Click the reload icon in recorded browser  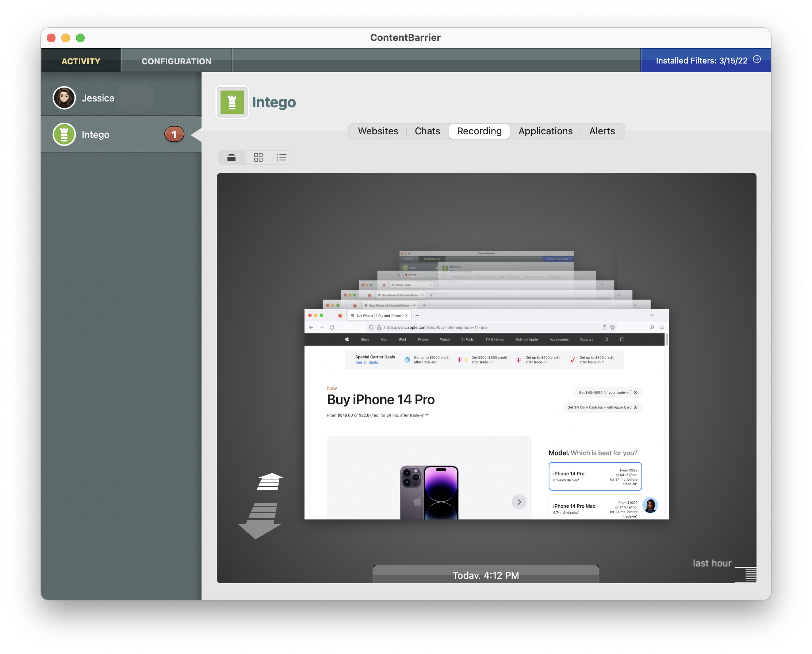tap(332, 327)
